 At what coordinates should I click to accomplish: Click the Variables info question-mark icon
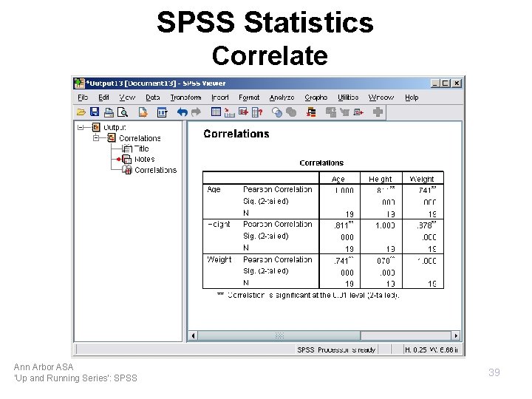pyautogui.click(x=257, y=112)
